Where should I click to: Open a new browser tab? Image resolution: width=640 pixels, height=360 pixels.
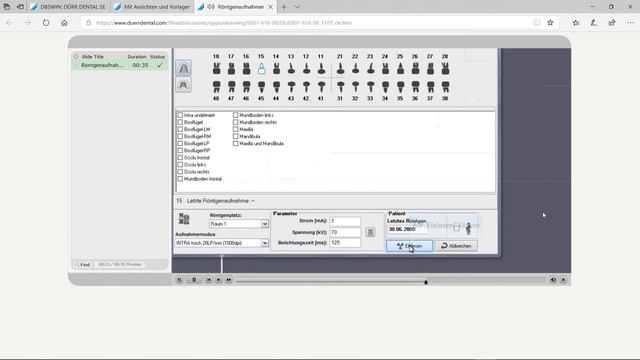click(x=284, y=7)
